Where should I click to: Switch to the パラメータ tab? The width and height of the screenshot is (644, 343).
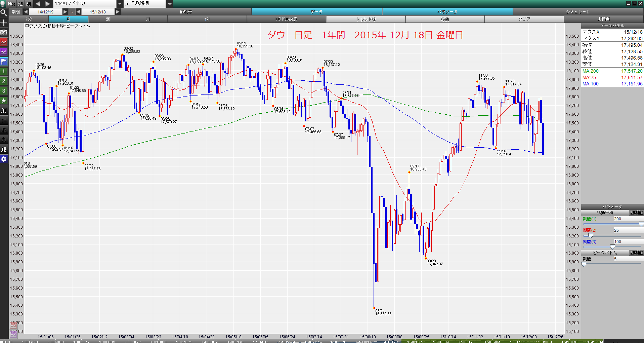click(x=447, y=12)
